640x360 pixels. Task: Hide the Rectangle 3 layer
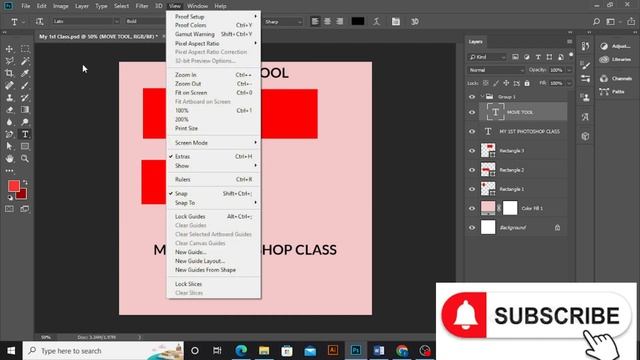(472, 151)
